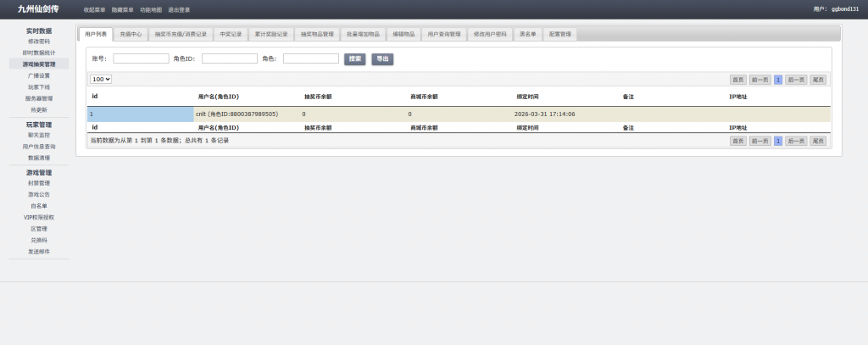Select VIP权限授权 in the sidebar
This screenshot has width=868, height=345.
pyautogui.click(x=39, y=217)
